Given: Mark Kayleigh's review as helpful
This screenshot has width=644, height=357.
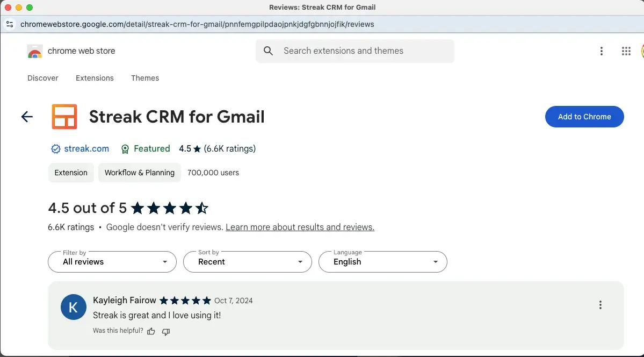Looking at the screenshot, I should click(x=151, y=332).
